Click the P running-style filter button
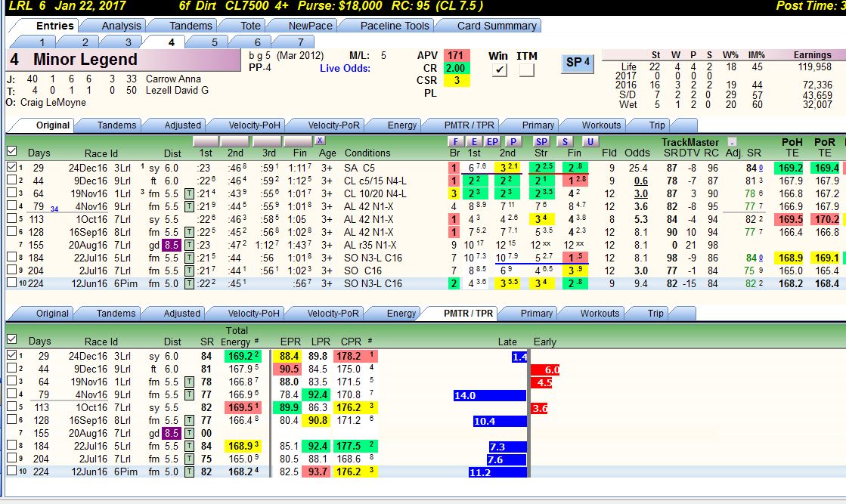Viewport: 846px width, 504px height. (513, 141)
